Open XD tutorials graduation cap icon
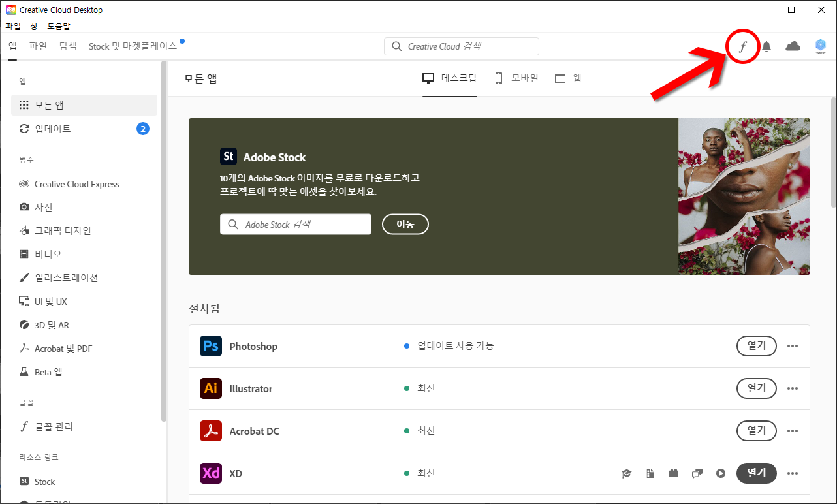This screenshot has height=504, width=837. pyautogui.click(x=627, y=473)
